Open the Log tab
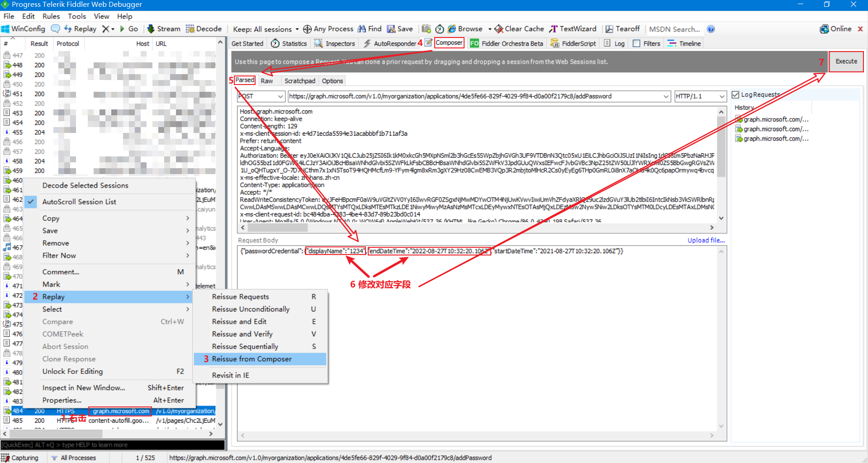The image size is (868, 463). tap(615, 43)
